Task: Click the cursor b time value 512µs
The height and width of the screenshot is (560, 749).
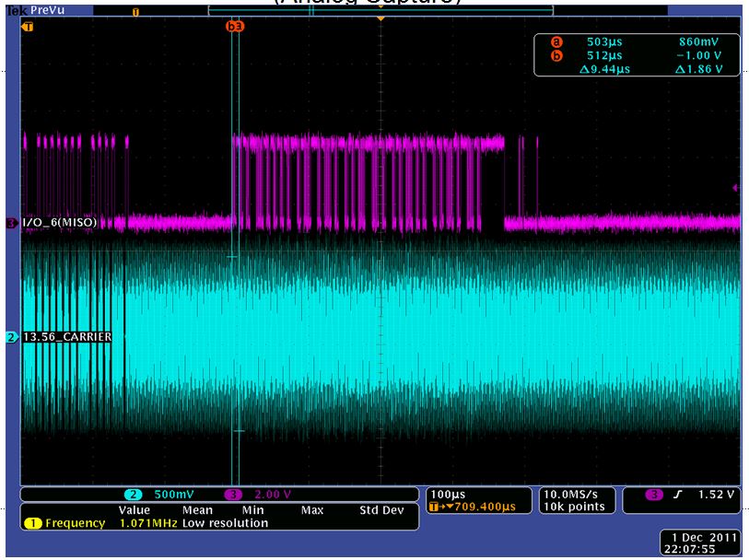Action: pyautogui.click(x=604, y=56)
